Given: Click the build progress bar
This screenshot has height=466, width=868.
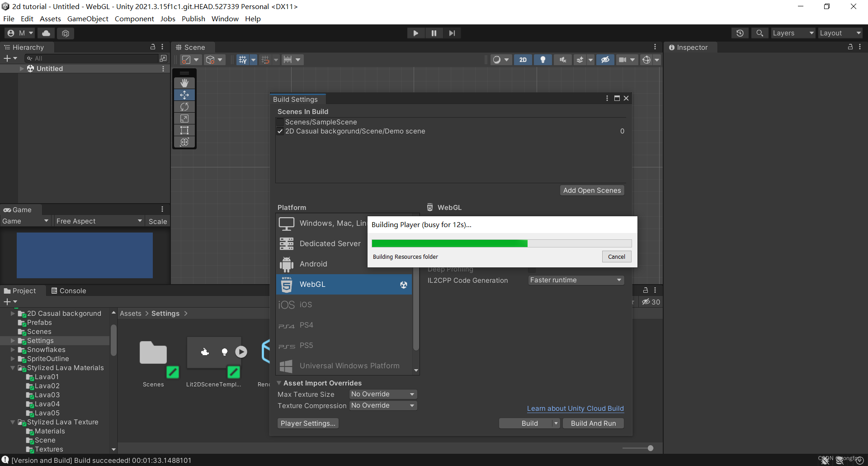Looking at the screenshot, I should click(x=501, y=243).
